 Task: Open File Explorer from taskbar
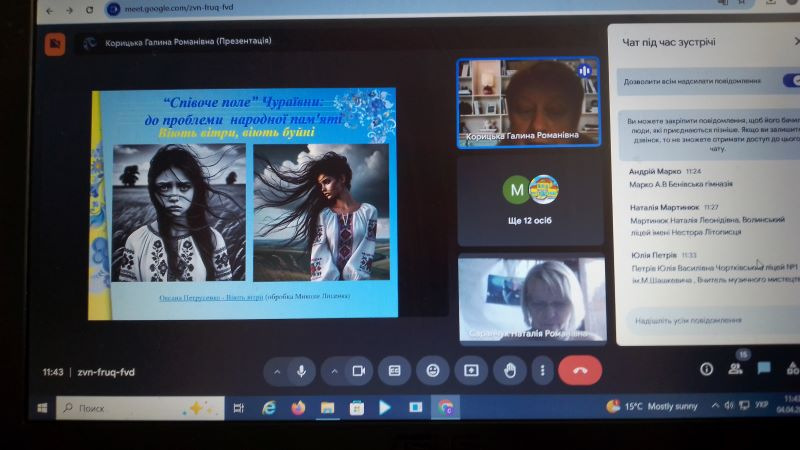point(327,408)
